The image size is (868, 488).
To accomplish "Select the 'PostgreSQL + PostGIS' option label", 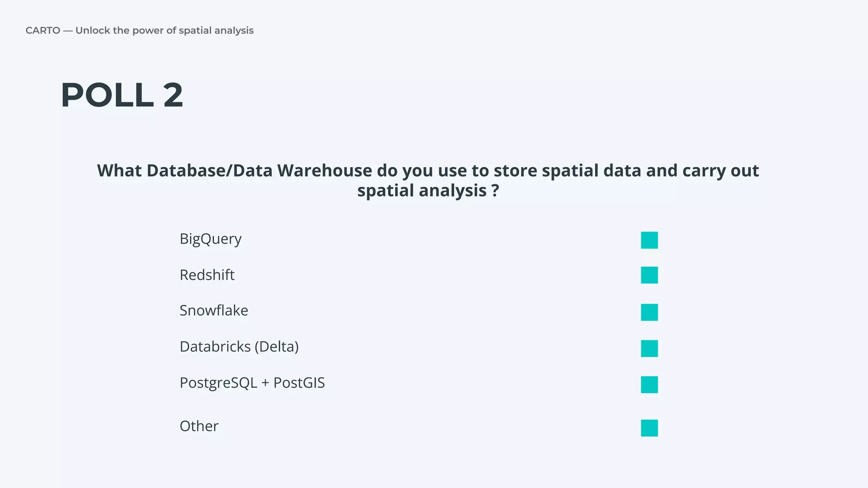I will click(252, 383).
